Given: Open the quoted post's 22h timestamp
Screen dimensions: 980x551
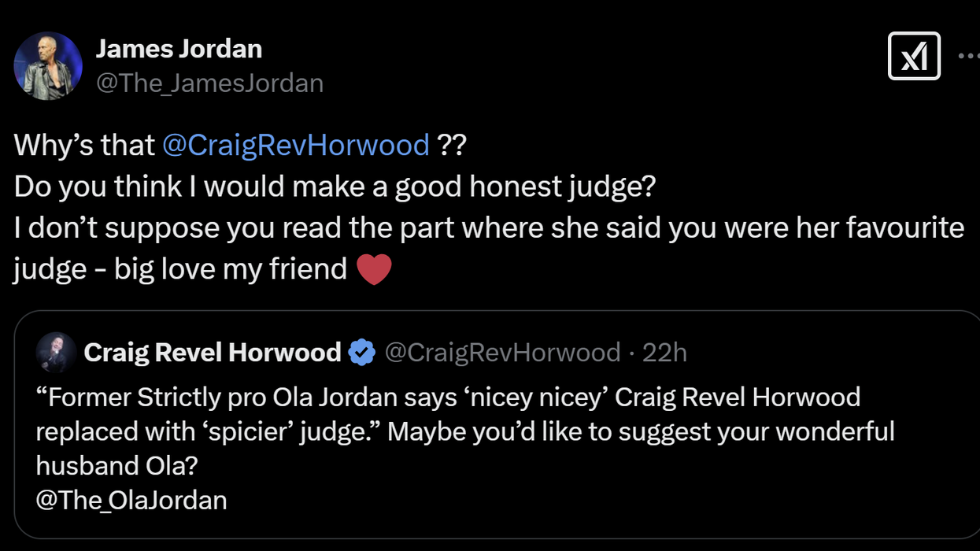Looking at the screenshot, I should pyautogui.click(x=664, y=352).
